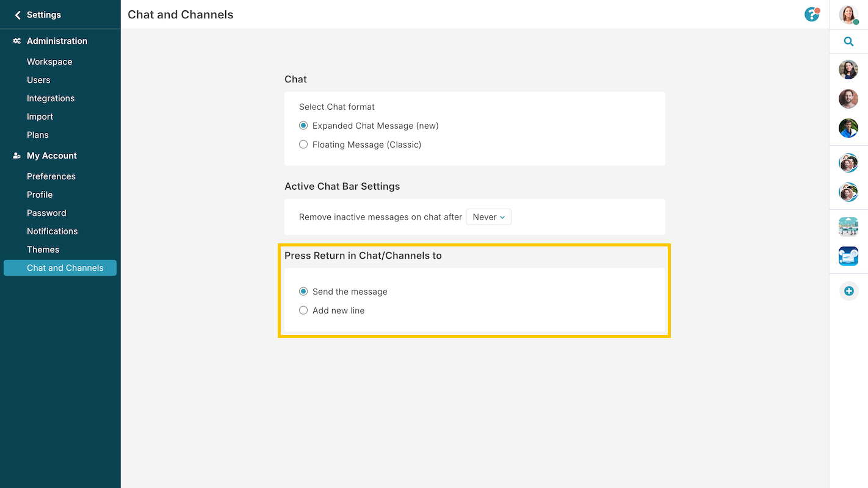
Task: Open your profile avatar with green status
Action: (x=848, y=15)
